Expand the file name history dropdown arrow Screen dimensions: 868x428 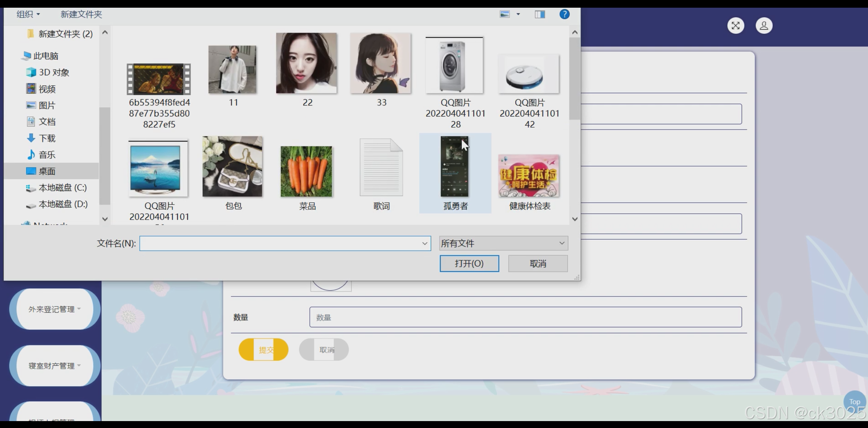(425, 243)
